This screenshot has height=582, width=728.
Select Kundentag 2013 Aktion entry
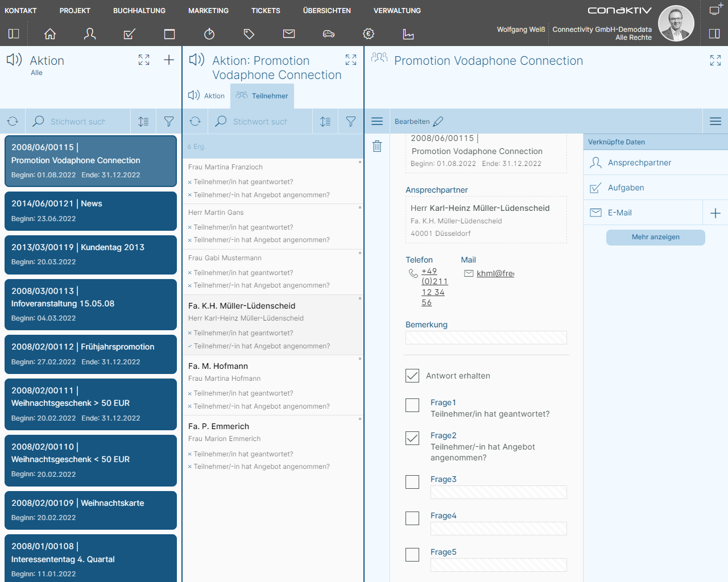[x=91, y=254]
